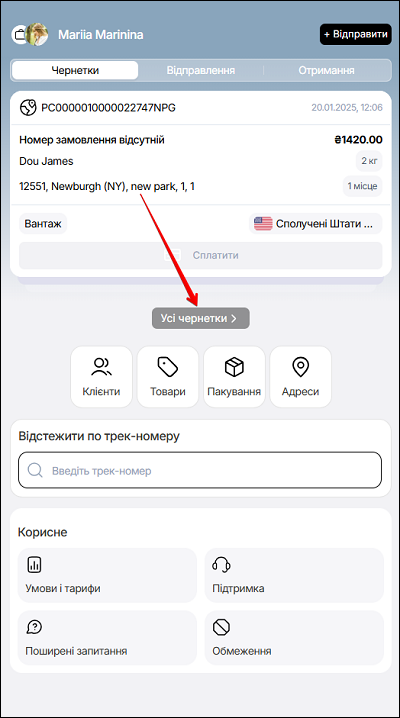
Task: Open the Пакування box icon tile
Action: point(234,376)
